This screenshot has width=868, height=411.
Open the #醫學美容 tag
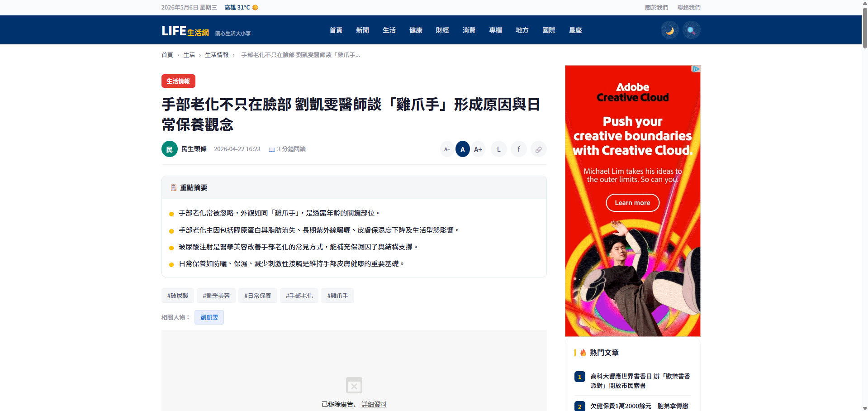pos(216,296)
